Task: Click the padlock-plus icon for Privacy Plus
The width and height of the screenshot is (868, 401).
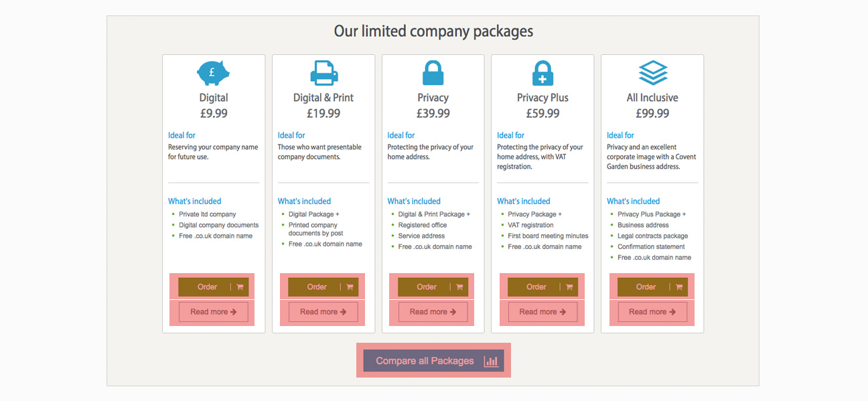Action: click(542, 72)
